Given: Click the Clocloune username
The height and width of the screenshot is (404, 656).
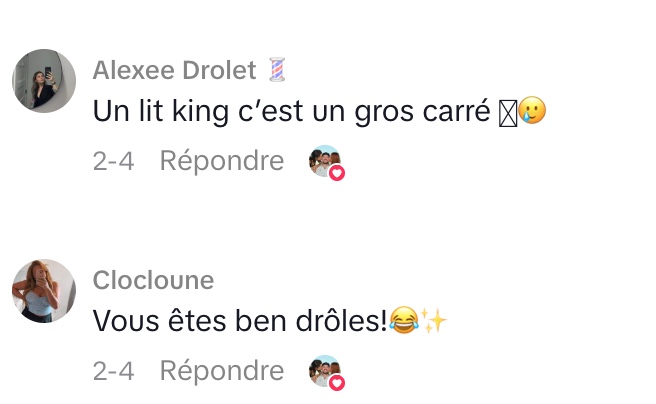Looking at the screenshot, I should (x=153, y=280).
